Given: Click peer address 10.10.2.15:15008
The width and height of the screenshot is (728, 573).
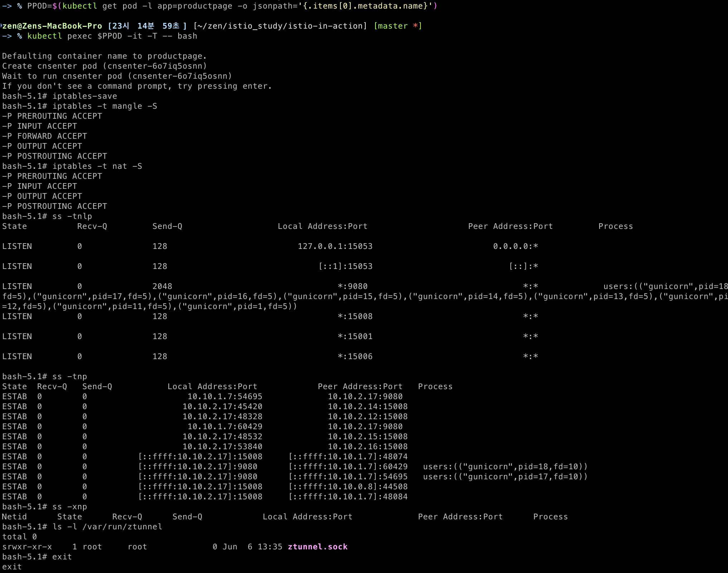Looking at the screenshot, I should (x=368, y=437).
